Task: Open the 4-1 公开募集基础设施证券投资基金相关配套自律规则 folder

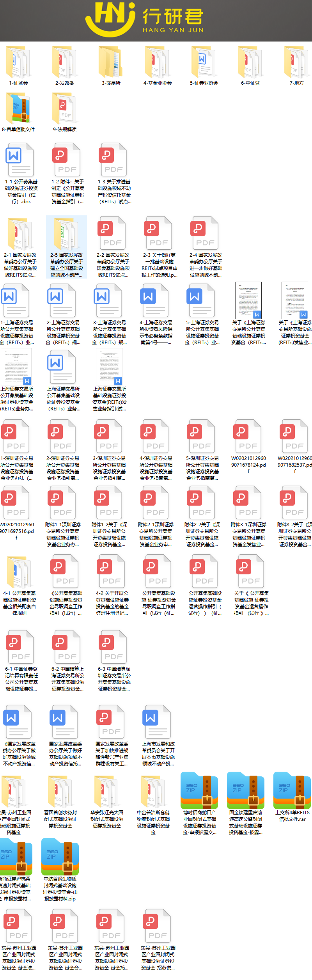Action: [x=18, y=573]
